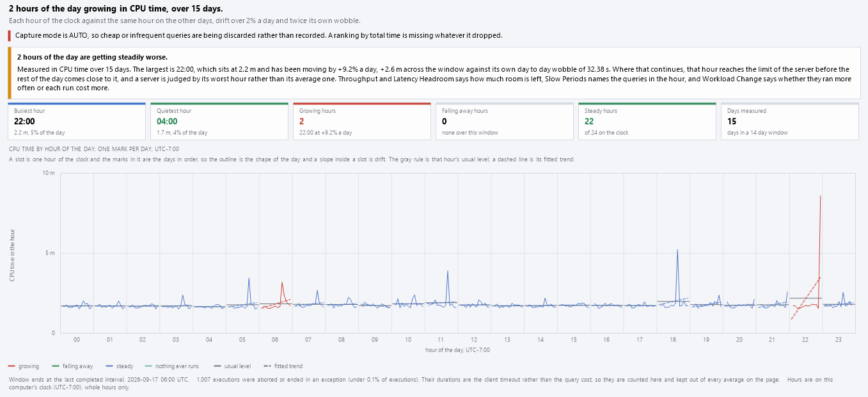Click the "00" hour label on the x-axis

pyautogui.click(x=77, y=339)
